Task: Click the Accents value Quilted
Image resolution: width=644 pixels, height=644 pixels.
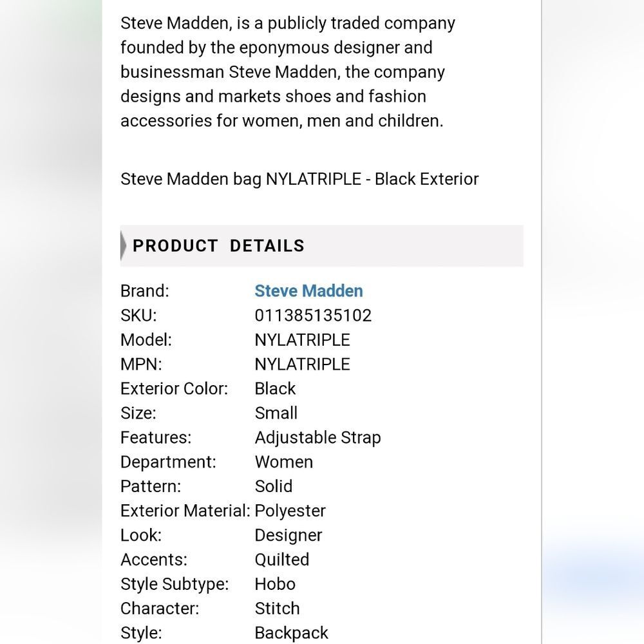Action: click(282, 560)
